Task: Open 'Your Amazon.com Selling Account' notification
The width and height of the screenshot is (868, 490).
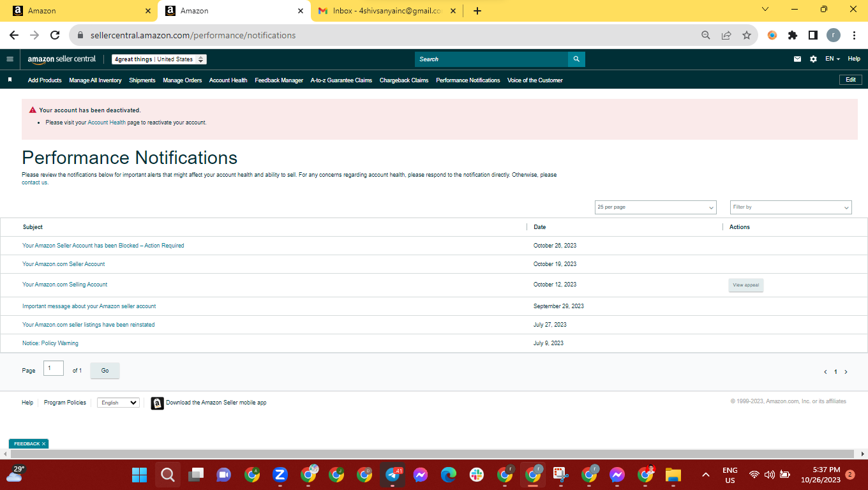Action: click(x=65, y=285)
